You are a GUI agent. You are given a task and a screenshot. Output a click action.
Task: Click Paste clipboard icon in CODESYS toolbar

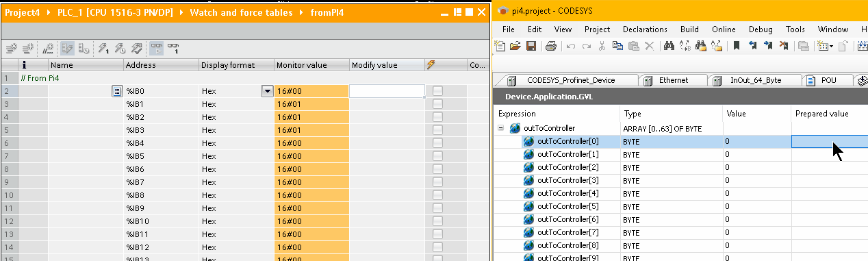(x=634, y=47)
